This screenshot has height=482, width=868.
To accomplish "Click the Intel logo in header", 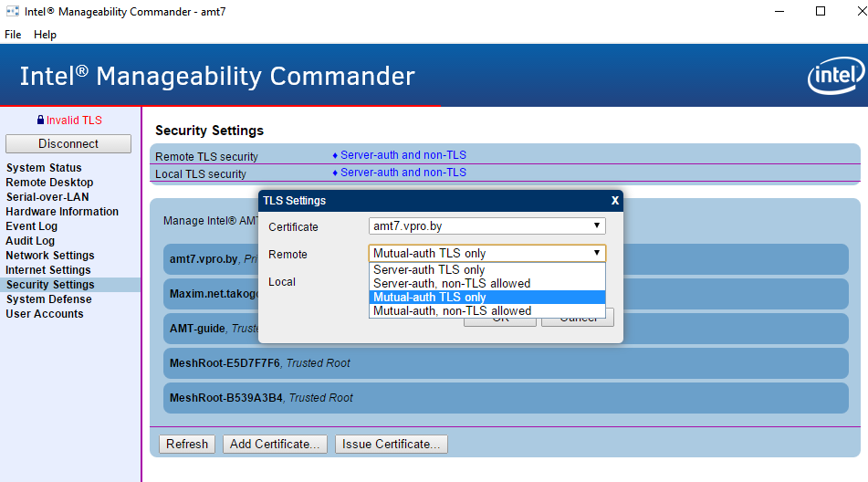I will (836, 75).
